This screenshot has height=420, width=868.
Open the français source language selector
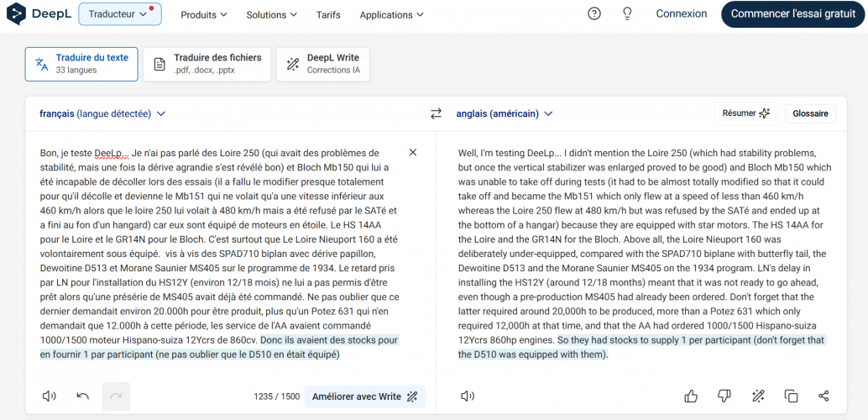(x=102, y=113)
